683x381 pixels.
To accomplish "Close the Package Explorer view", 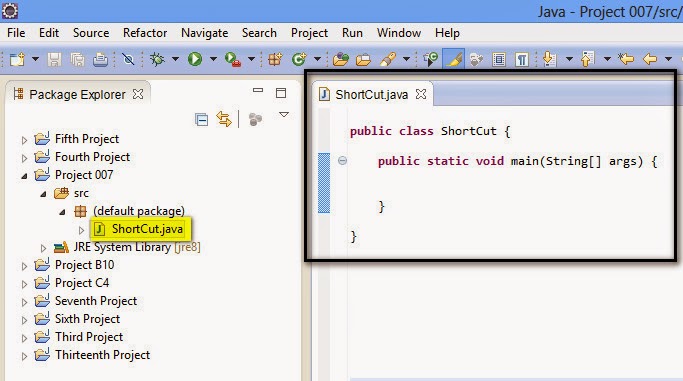I will (x=138, y=94).
